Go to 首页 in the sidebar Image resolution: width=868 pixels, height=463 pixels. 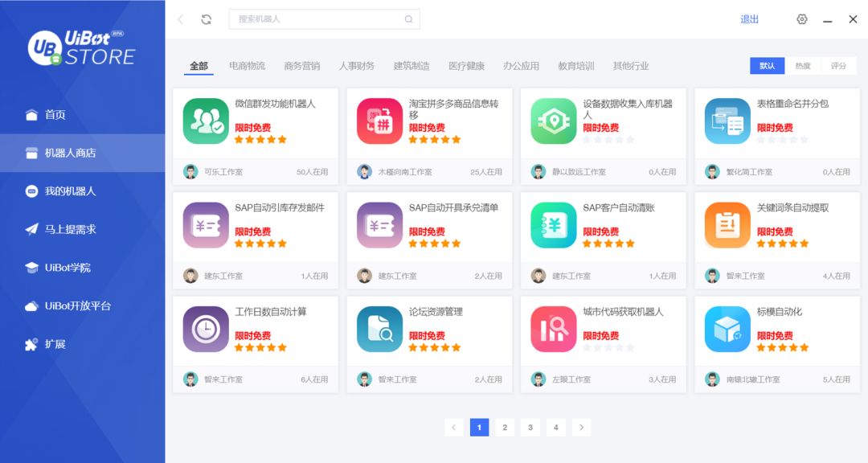[83, 115]
